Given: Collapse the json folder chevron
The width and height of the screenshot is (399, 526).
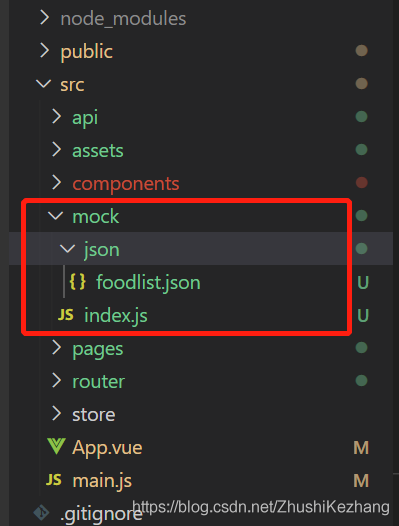Looking at the screenshot, I should click(x=67, y=249).
